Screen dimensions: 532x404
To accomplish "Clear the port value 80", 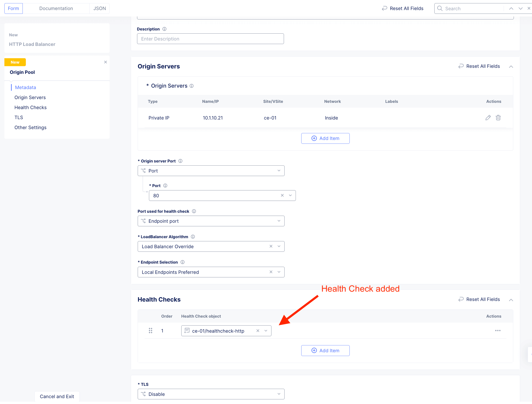I will coord(282,195).
